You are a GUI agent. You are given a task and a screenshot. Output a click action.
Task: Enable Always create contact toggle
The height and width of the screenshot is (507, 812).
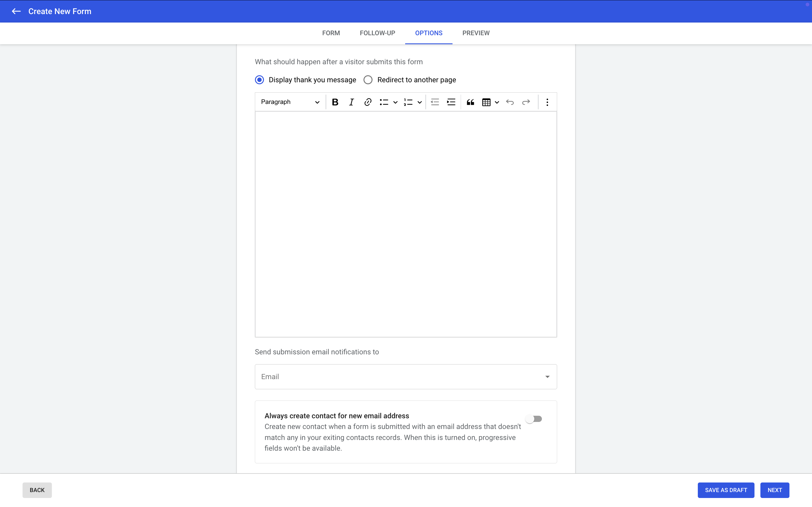click(534, 419)
